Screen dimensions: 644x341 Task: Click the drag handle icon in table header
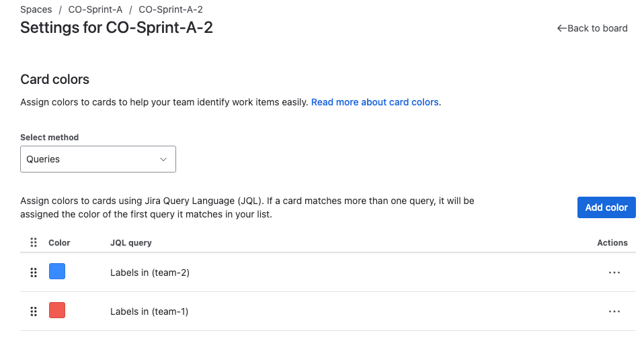coord(34,242)
